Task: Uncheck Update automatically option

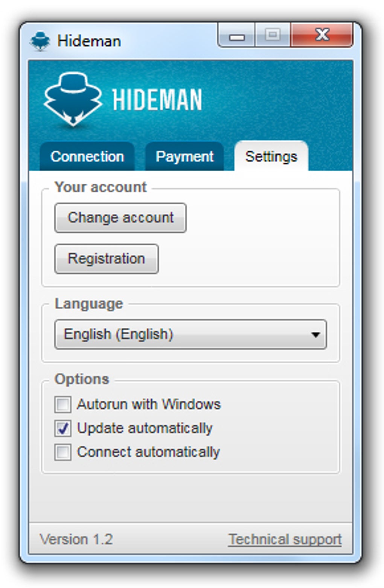Action: pyautogui.click(x=62, y=428)
